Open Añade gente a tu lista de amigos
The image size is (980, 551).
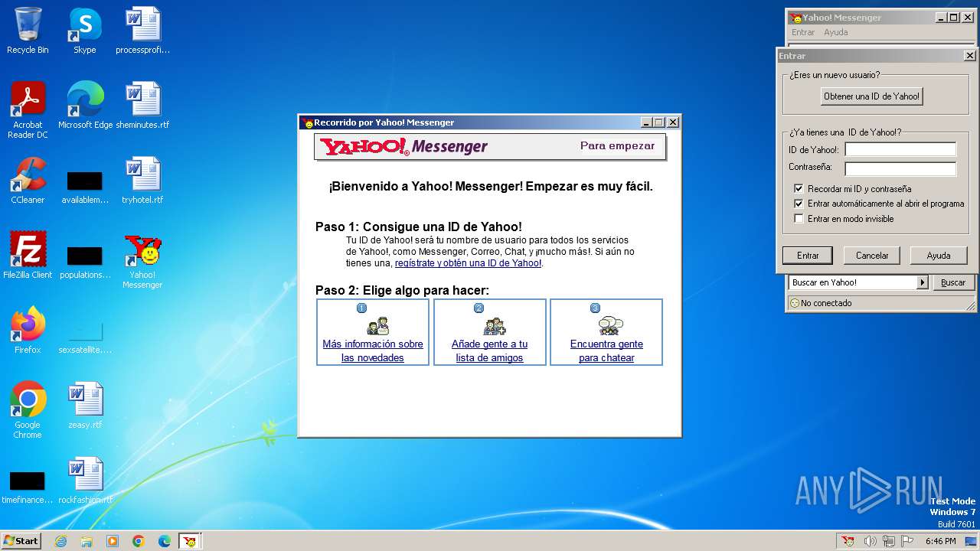(x=489, y=350)
